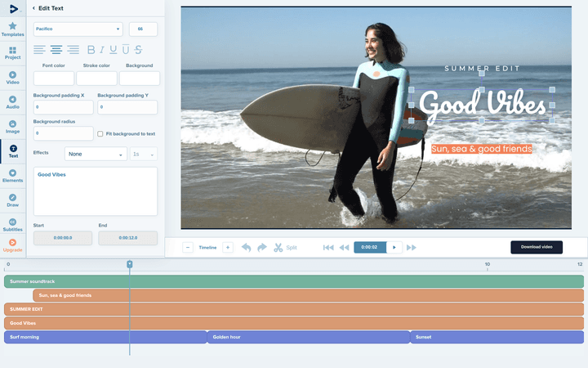
Task: Click the Start time field
Action: [x=63, y=238]
